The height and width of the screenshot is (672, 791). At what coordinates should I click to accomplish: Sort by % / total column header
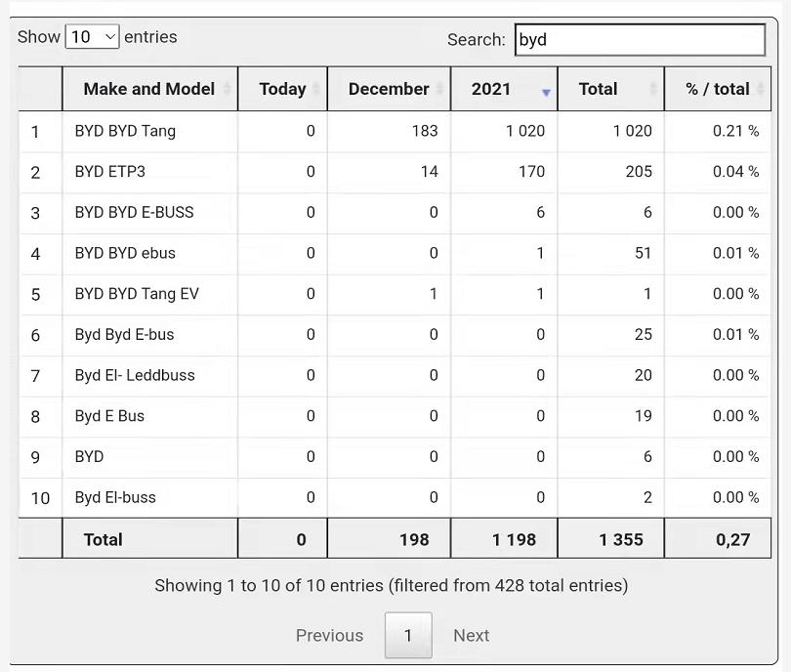tap(718, 89)
